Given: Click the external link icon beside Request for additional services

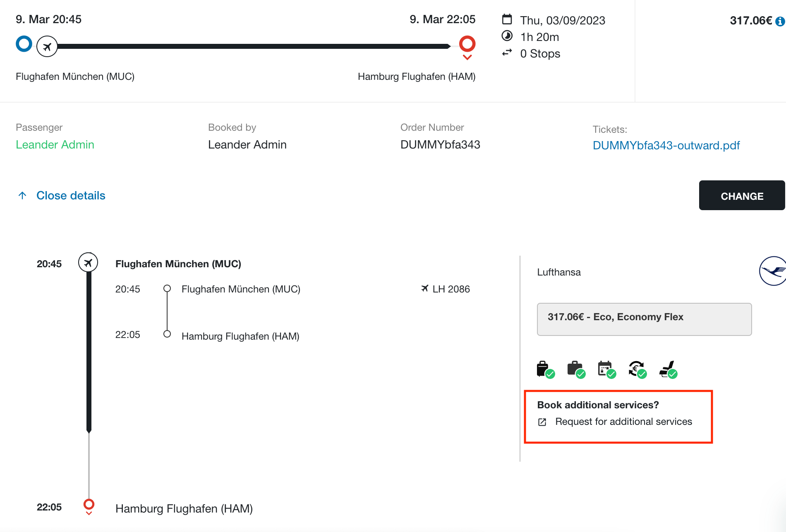Looking at the screenshot, I should pyautogui.click(x=542, y=422).
